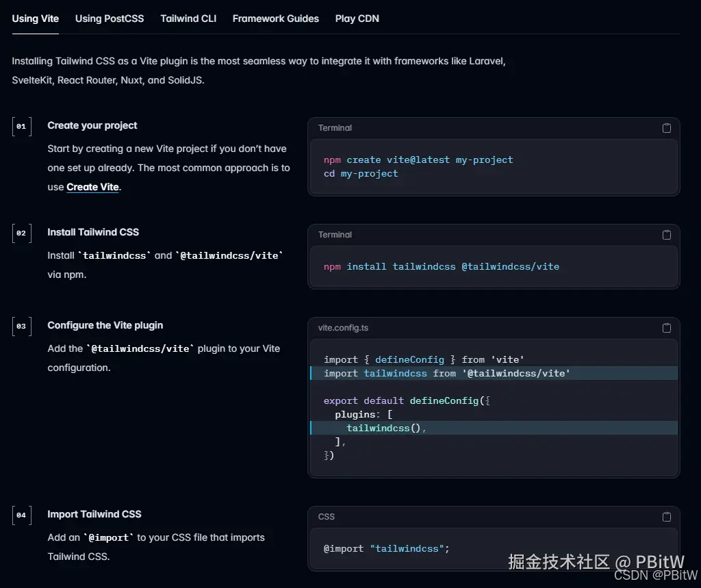Screen dimensions: 701x588
Task: Click the highlighted import tailwindcss from line
Action: pos(494,373)
